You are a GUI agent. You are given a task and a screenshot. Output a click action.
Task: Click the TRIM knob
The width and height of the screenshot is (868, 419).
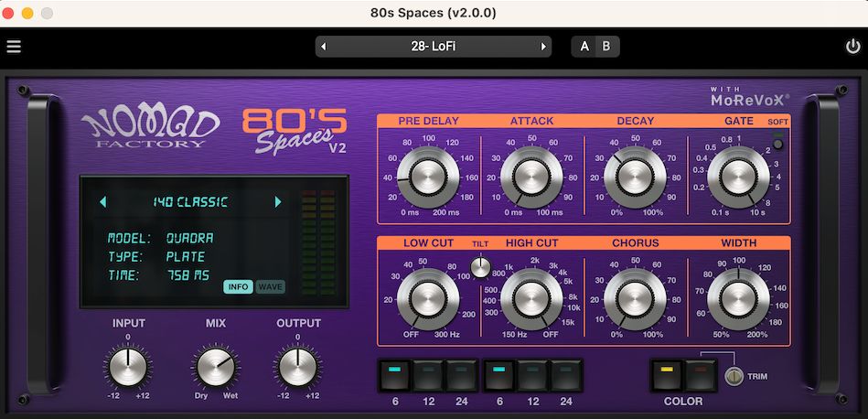pyautogui.click(x=732, y=377)
